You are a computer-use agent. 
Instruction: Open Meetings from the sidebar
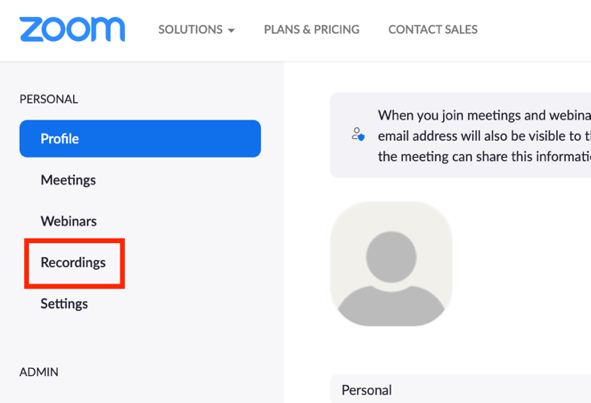pos(68,180)
